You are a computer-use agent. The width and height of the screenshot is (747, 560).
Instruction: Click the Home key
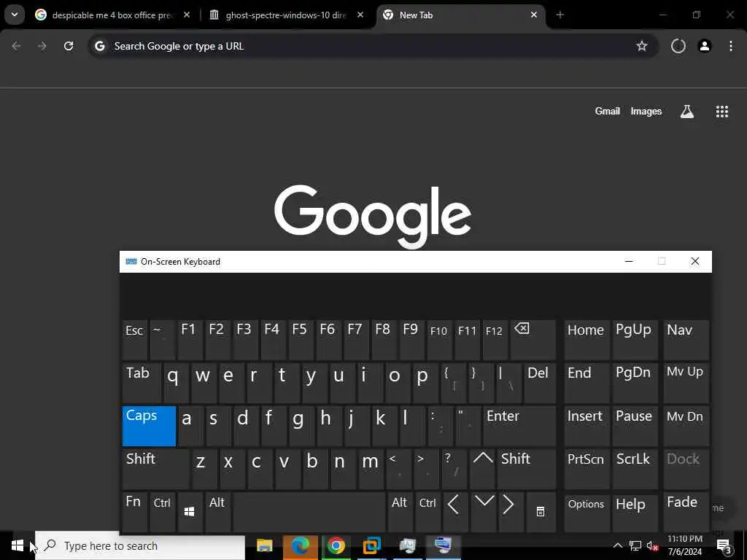587,340
